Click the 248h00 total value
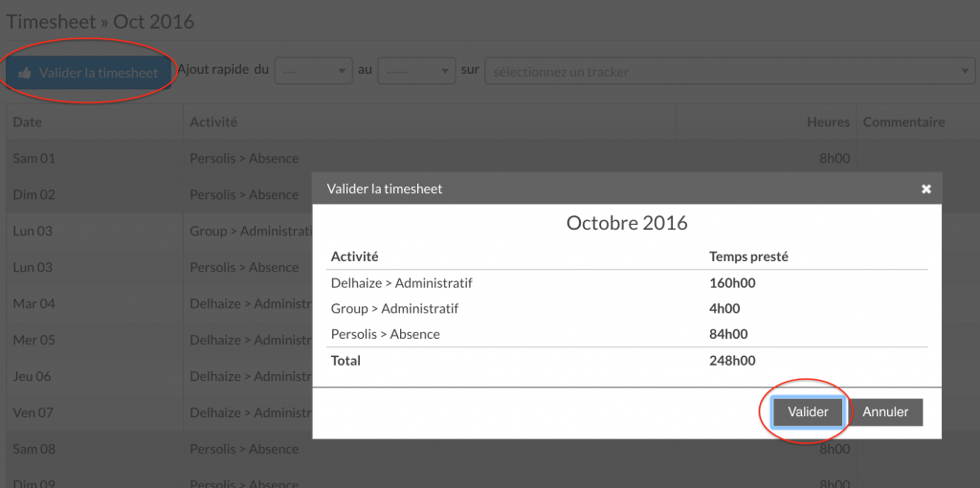This screenshot has height=488, width=980. click(732, 361)
